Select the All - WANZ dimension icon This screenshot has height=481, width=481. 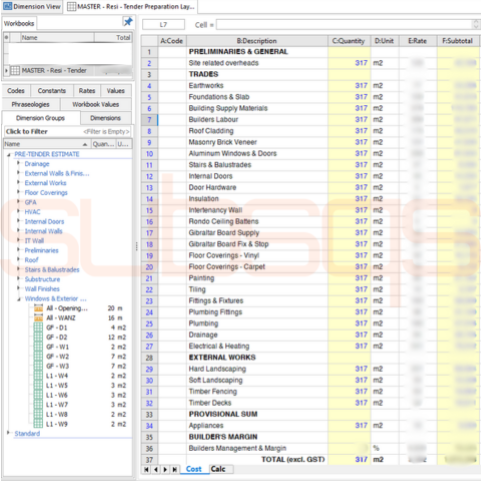pos(38,318)
